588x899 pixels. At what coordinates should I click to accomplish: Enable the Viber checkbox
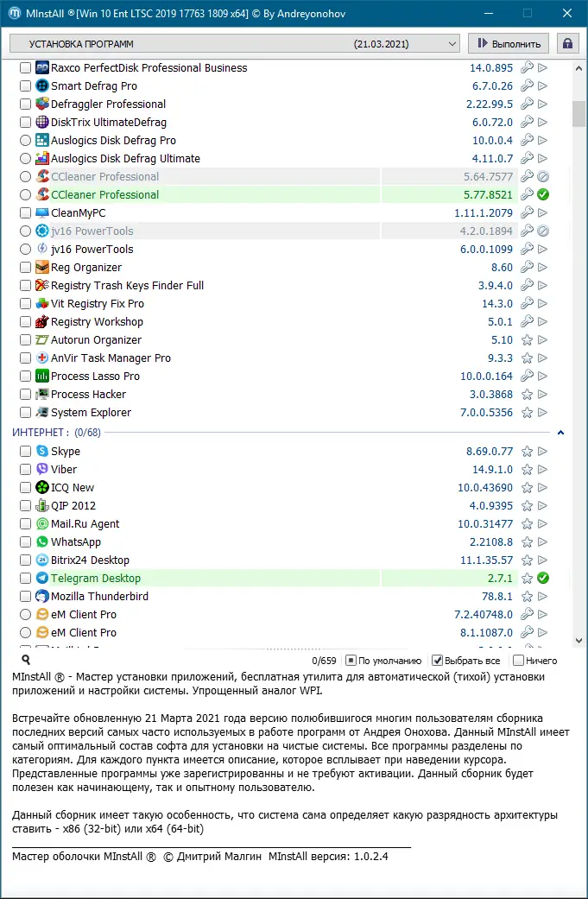26,470
